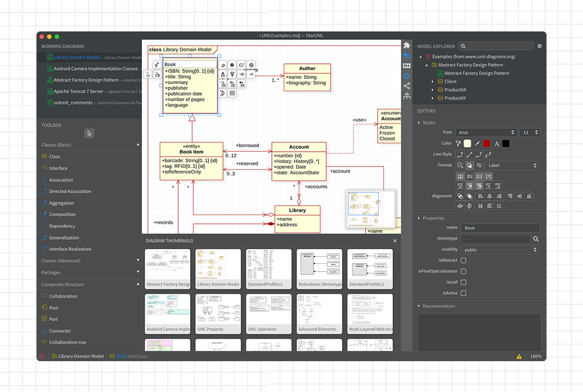Expand the ProductAY tree node
583x392 pixels.
[432, 98]
